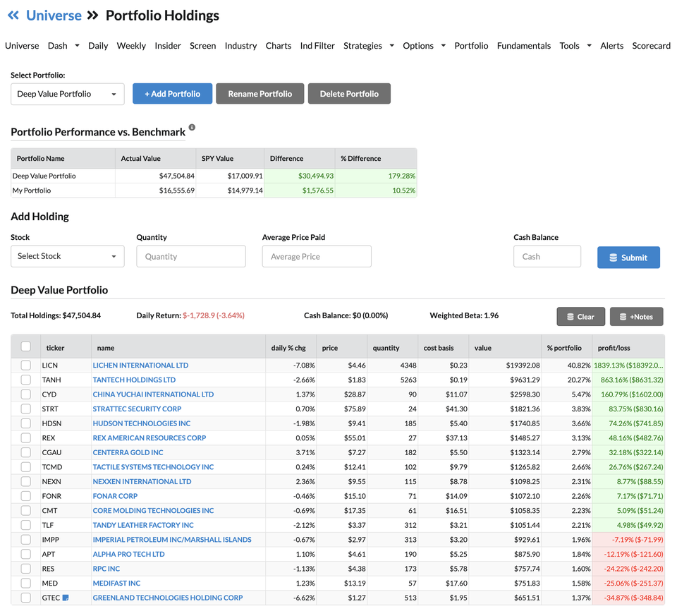Check the TANH row checkbox
This screenshot has height=616, width=677.
click(26, 380)
